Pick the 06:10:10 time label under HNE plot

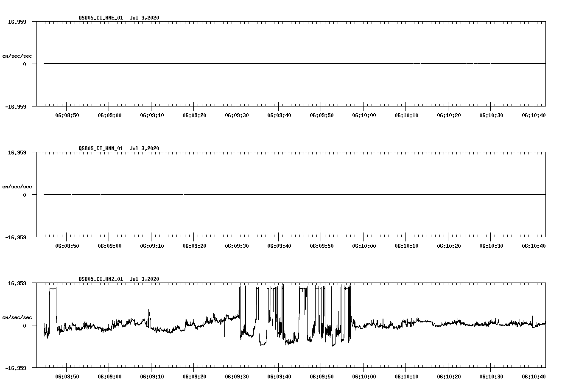point(406,115)
